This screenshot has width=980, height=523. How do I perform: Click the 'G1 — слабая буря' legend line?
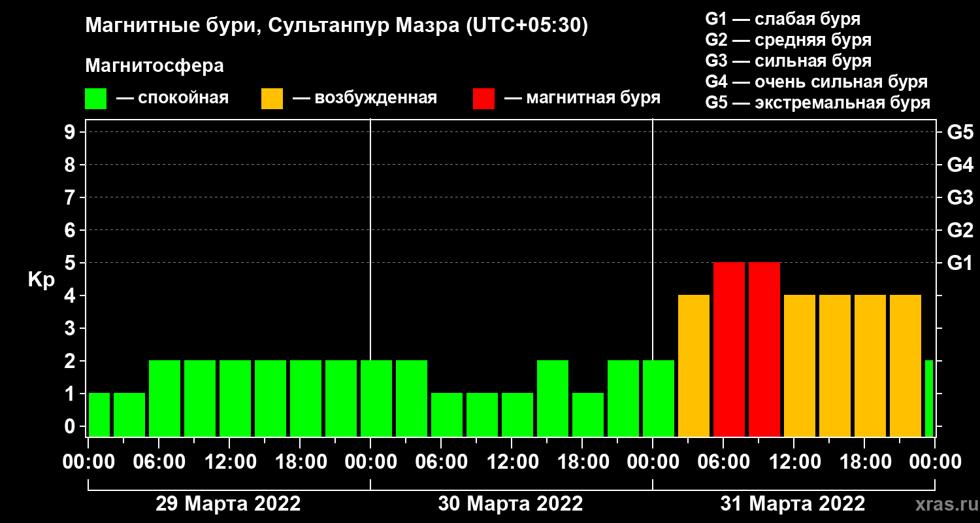[783, 18]
